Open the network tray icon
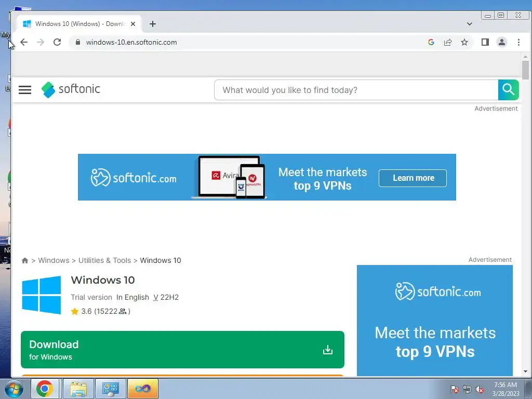This screenshot has width=532, height=399. click(x=467, y=390)
